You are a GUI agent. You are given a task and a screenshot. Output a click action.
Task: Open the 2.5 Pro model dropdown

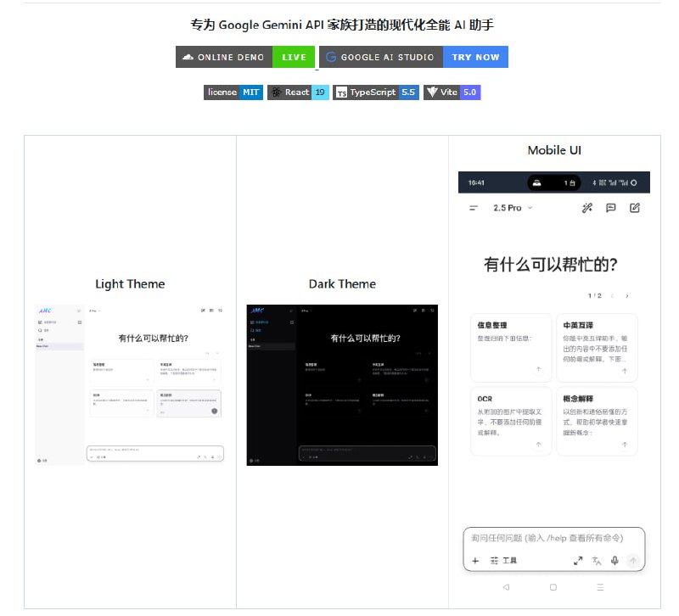pos(513,207)
